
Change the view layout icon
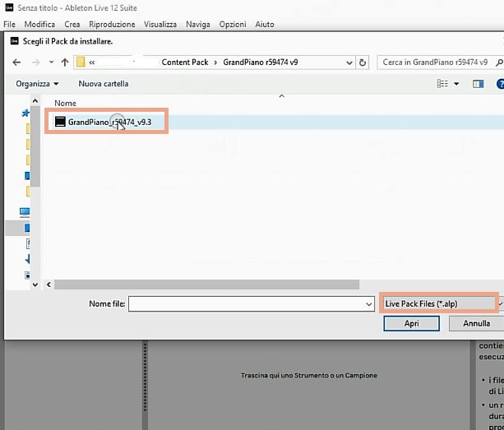point(442,84)
